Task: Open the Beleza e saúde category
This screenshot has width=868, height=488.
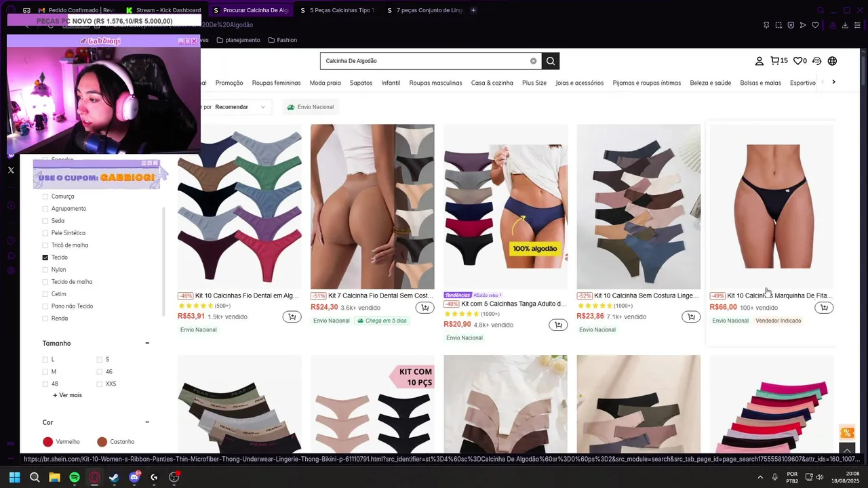Action: pyautogui.click(x=710, y=83)
